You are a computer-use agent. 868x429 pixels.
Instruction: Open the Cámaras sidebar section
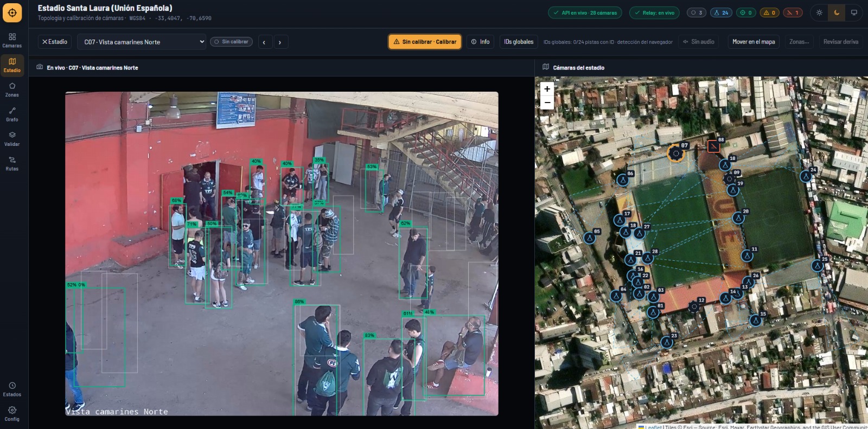[12, 40]
